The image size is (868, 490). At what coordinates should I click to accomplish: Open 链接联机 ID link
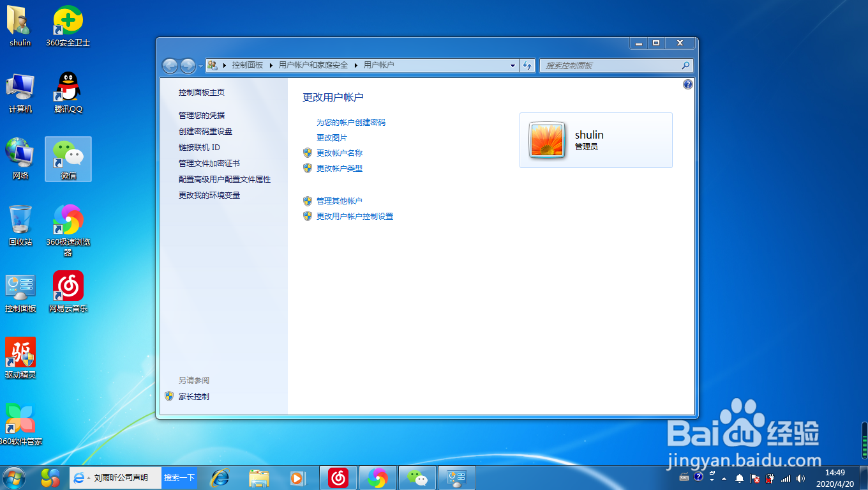click(199, 147)
